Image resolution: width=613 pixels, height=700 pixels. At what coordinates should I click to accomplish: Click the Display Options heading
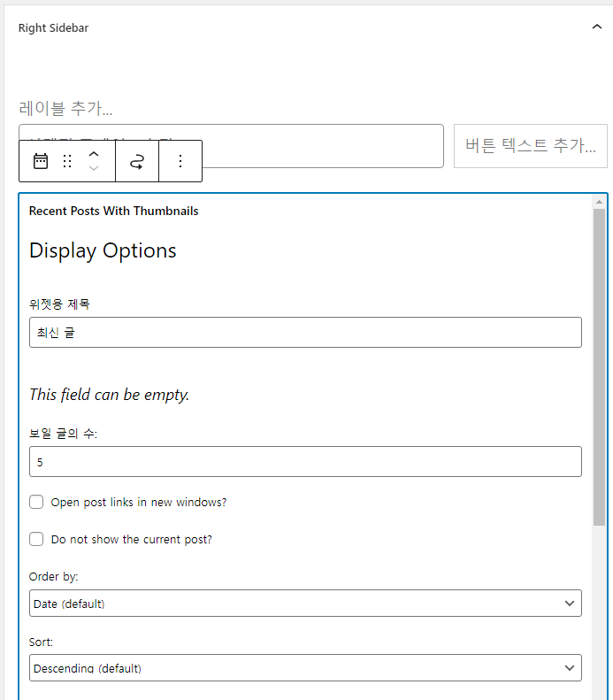tap(103, 251)
